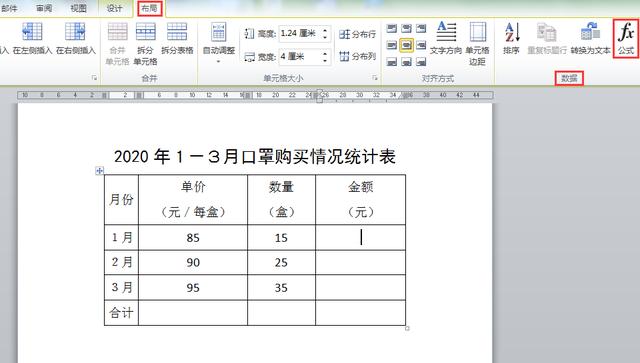Increase row height with stepper arrow
This screenshot has width=640, height=363.
(325, 30)
